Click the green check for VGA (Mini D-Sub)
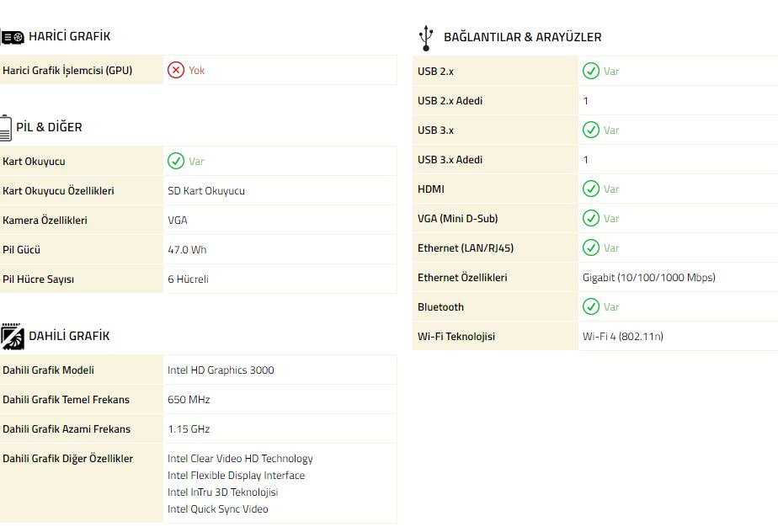Screen dimensions: 778x532 591,218
